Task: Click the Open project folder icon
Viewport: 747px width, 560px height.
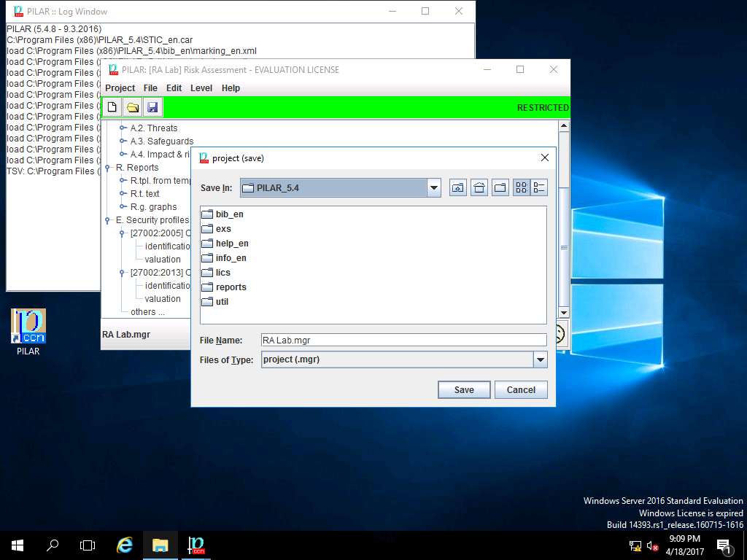Action: point(133,107)
